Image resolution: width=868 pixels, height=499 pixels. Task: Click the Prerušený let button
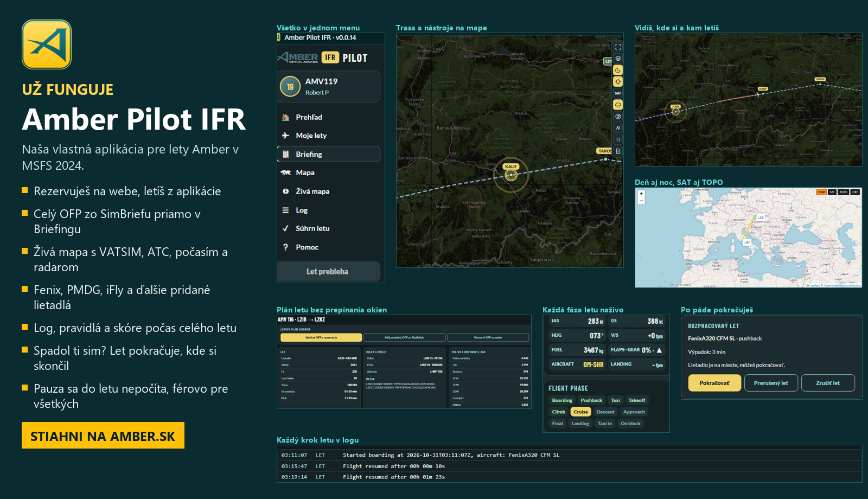[771, 383]
